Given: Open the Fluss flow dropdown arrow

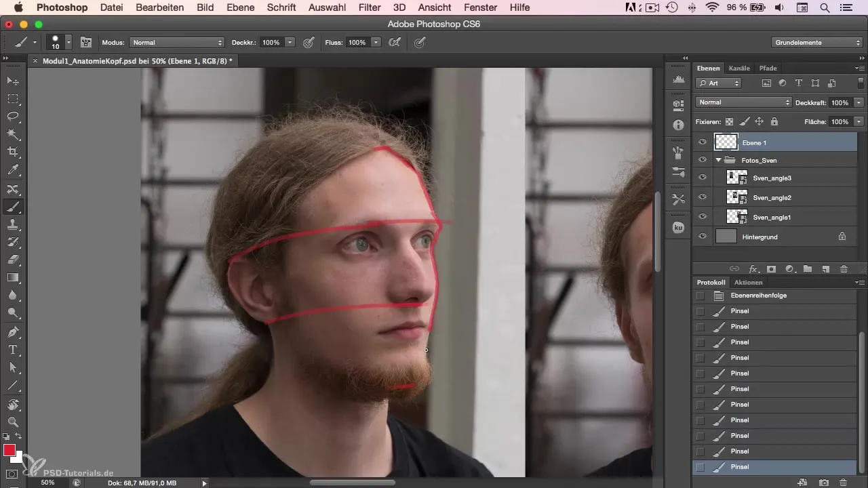Looking at the screenshot, I should point(376,42).
